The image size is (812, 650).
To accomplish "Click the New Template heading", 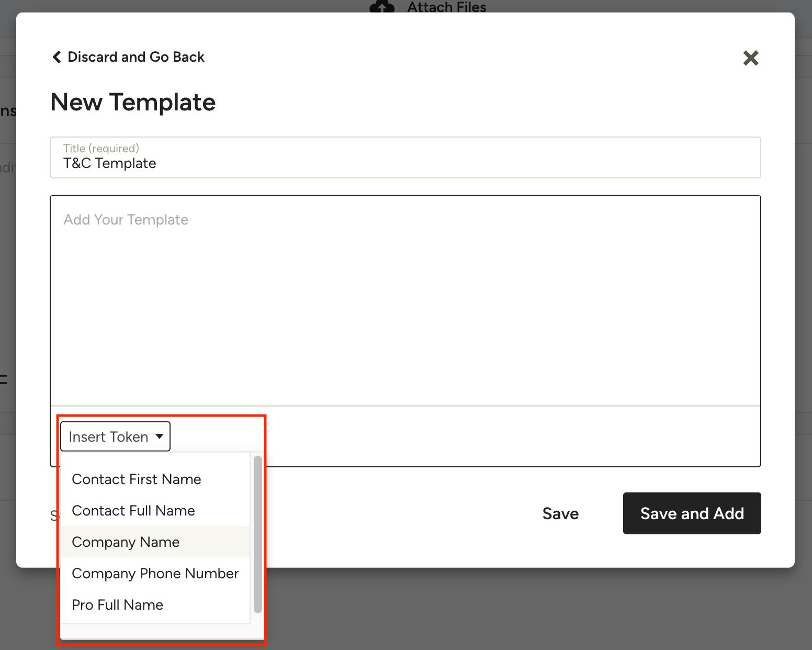I will pyautogui.click(x=133, y=102).
